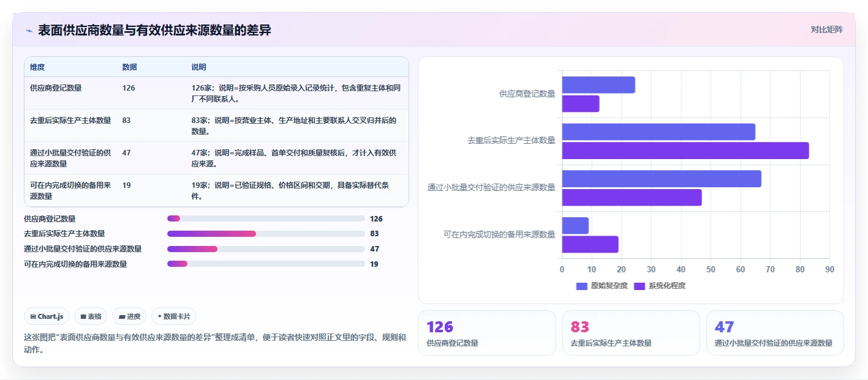Click chart axis label 去重后实际生产主体数量

click(x=511, y=141)
